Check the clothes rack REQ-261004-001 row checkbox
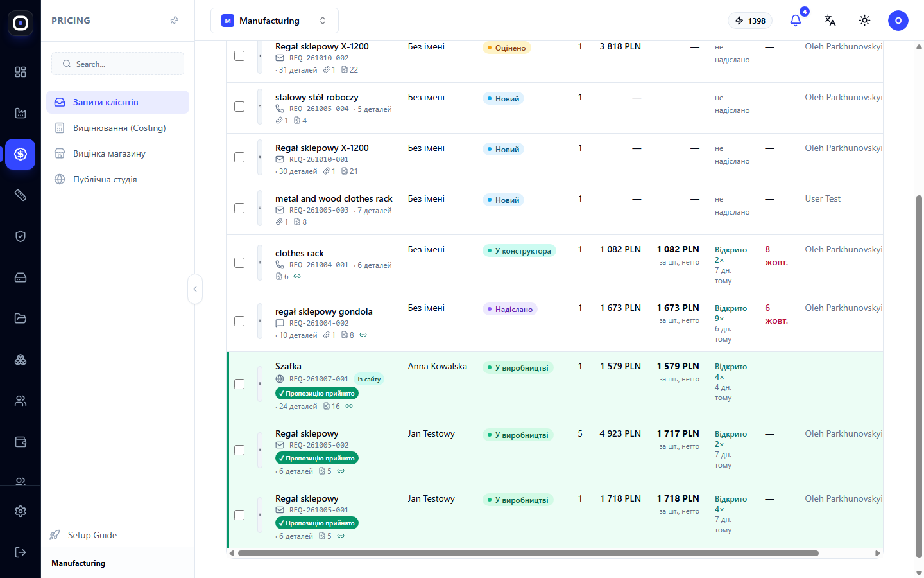Image resolution: width=924 pixels, height=578 pixels. coord(239,263)
